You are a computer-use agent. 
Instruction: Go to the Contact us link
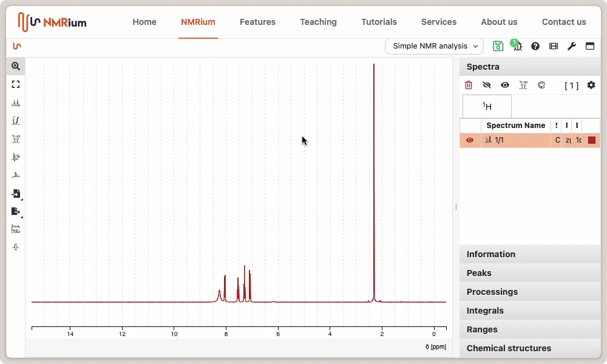click(x=564, y=22)
